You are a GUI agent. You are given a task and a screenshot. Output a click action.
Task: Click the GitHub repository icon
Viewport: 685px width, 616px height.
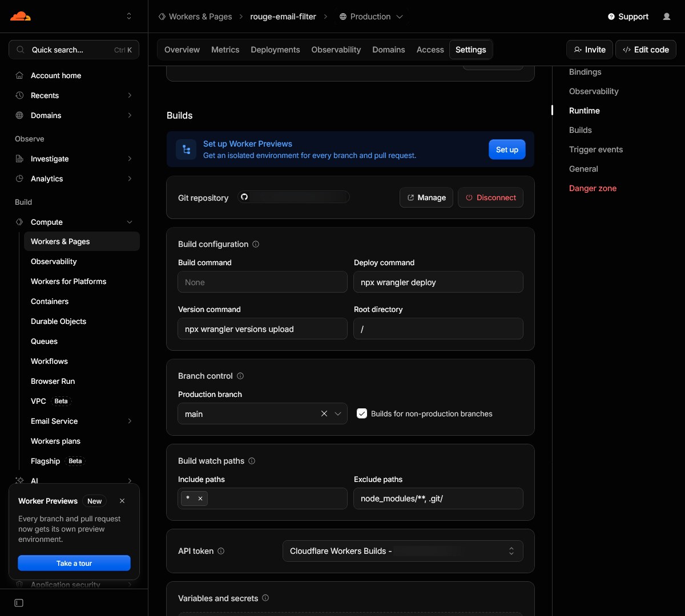coord(244,197)
